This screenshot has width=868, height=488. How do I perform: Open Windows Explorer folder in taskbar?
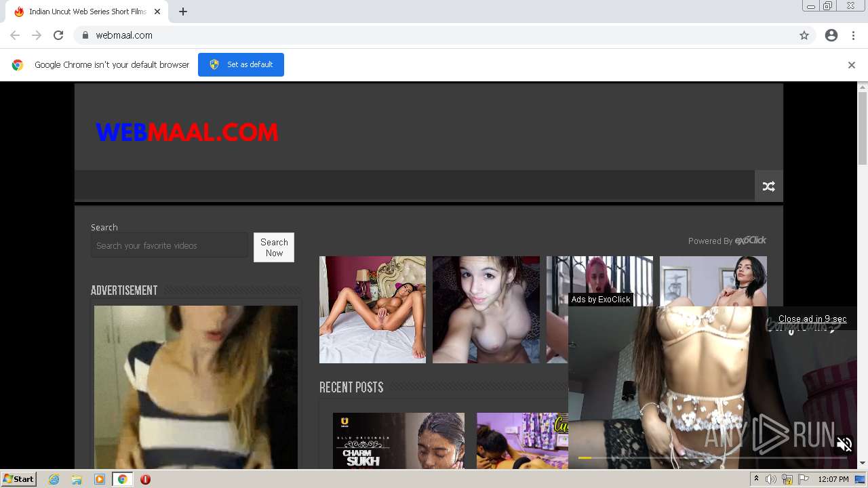(77, 479)
